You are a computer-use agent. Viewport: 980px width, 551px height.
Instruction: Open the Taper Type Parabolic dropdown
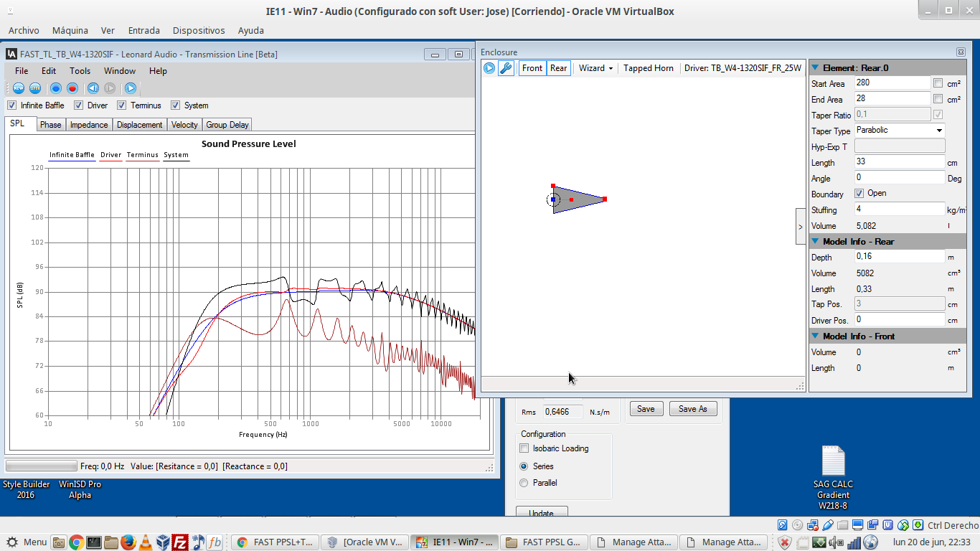click(900, 131)
